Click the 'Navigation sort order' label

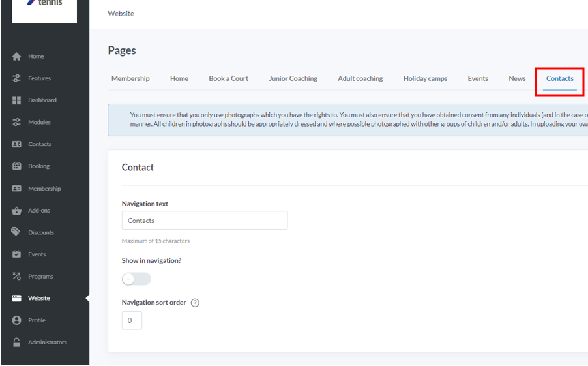(154, 303)
